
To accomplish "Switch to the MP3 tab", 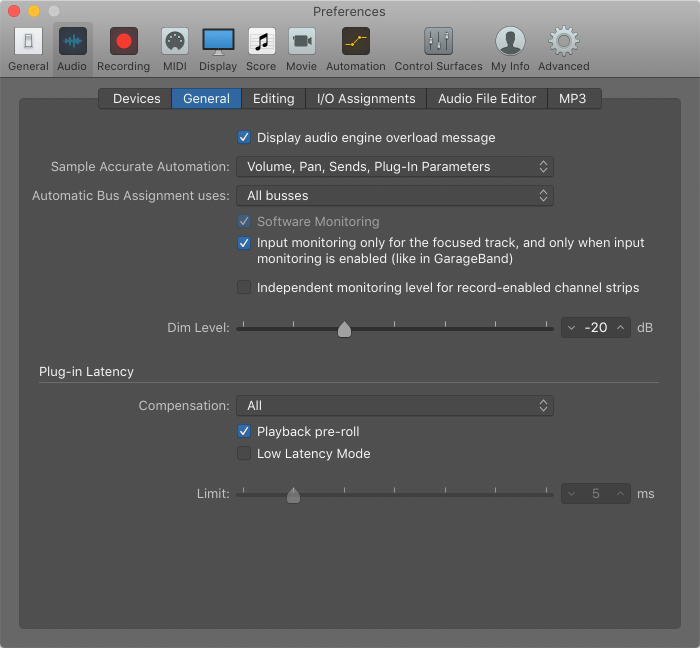I will [x=573, y=99].
